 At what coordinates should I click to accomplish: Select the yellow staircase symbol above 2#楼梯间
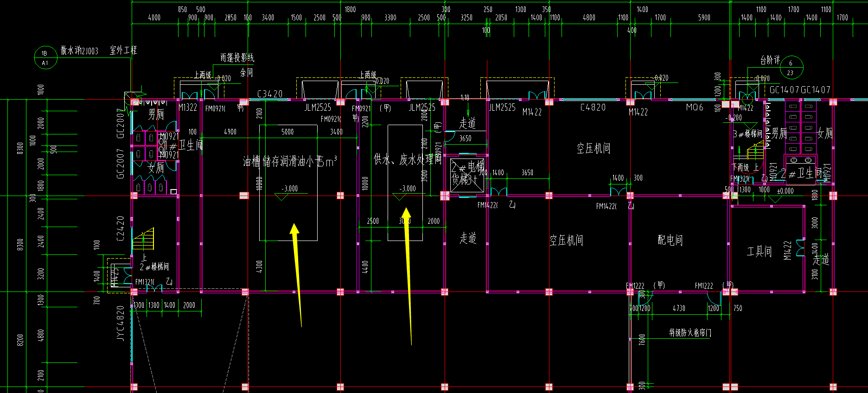(143, 239)
